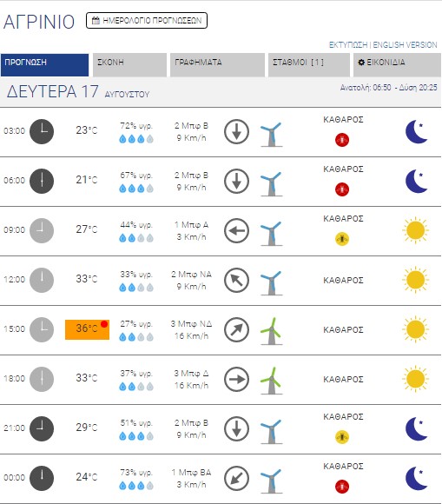Open ΕΙΚΟΝΙΔΙΑ settings with gear icon
442x504 pixels.
click(x=397, y=65)
